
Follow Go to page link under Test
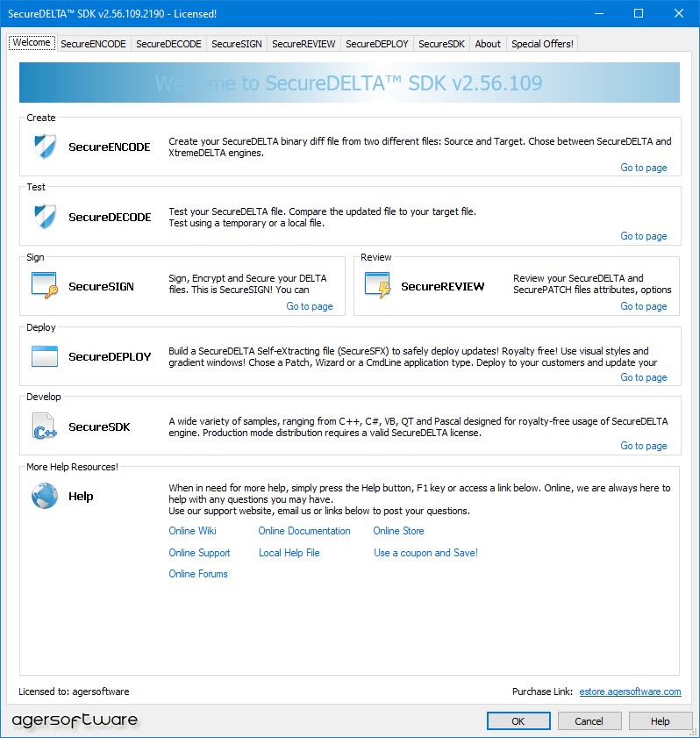[644, 236]
